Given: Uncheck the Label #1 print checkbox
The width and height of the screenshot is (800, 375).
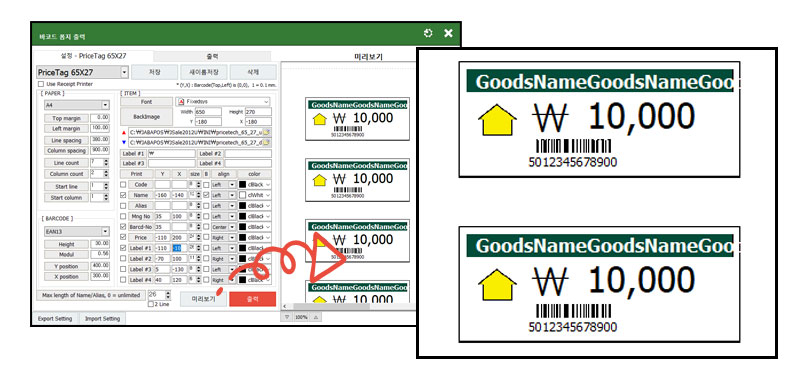Looking at the screenshot, I should tap(123, 248).
